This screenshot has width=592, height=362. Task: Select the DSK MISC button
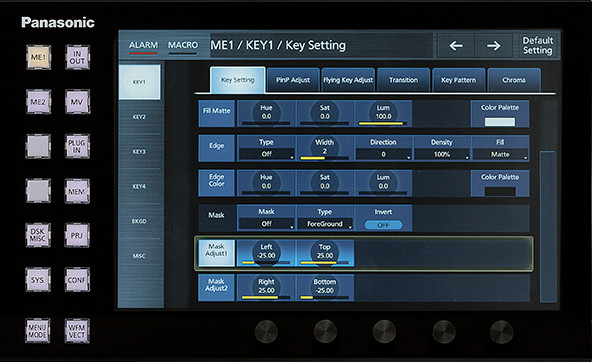point(38,235)
